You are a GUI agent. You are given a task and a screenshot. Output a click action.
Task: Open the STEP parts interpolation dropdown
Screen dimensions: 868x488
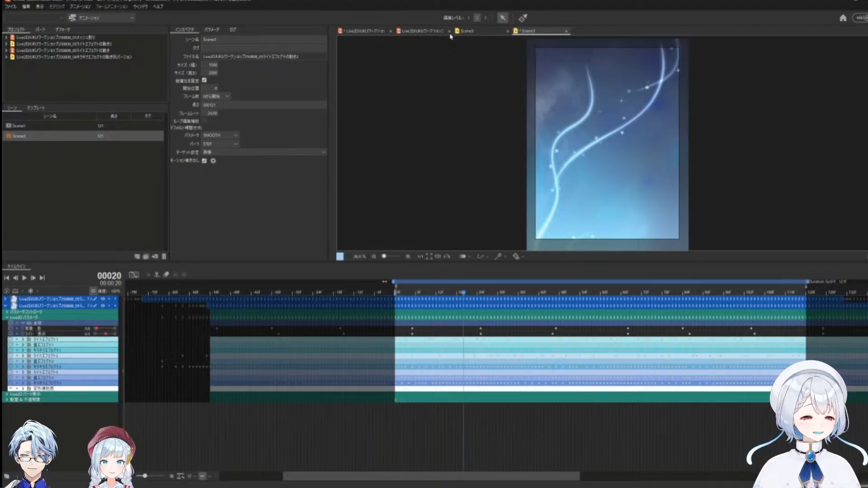point(220,144)
